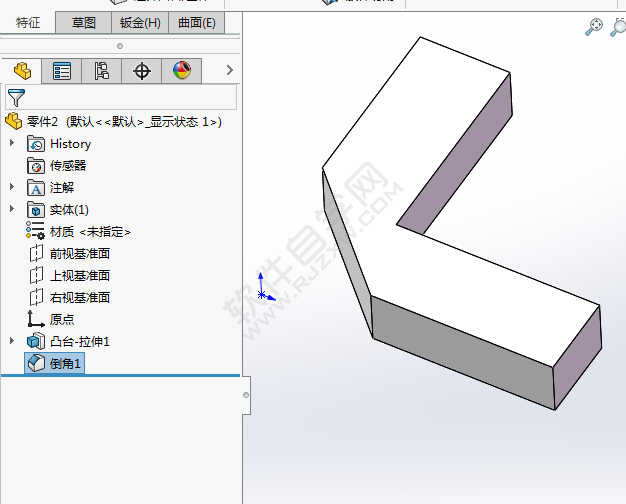Expand the History node
Viewport: 626px width, 504px height.
pos(12,143)
